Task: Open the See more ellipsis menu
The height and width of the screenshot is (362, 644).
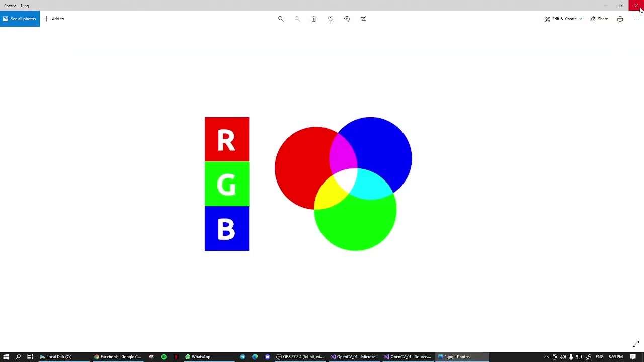Action: [x=636, y=19]
